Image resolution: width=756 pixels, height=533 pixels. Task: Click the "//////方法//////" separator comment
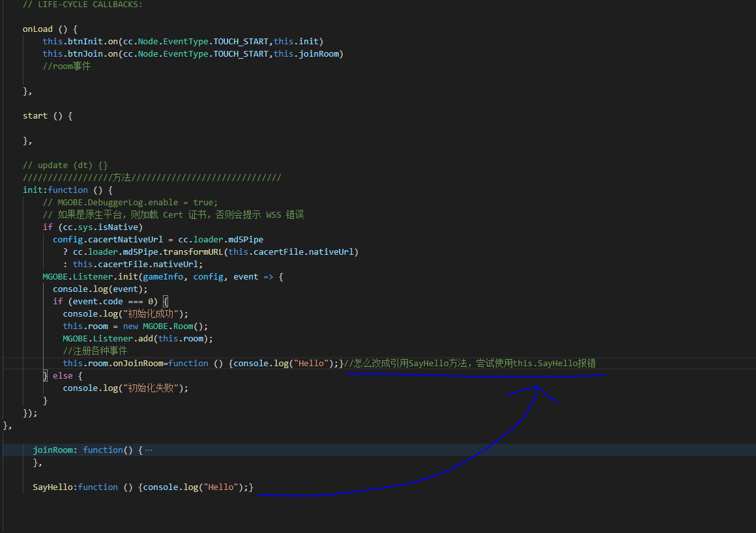click(152, 178)
